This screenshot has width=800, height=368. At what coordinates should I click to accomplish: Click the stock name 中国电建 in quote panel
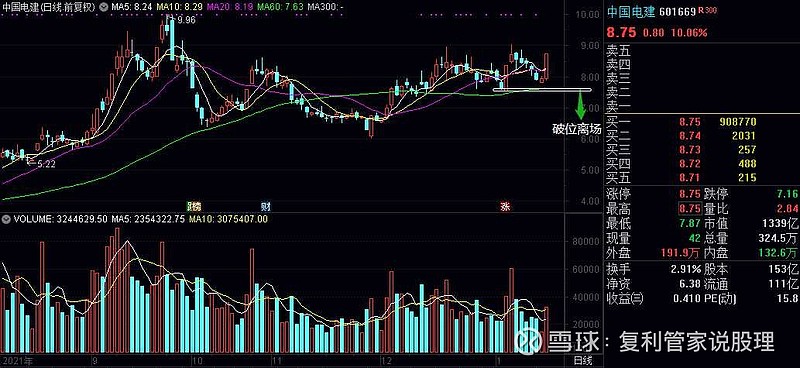pyautogui.click(x=630, y=12)
